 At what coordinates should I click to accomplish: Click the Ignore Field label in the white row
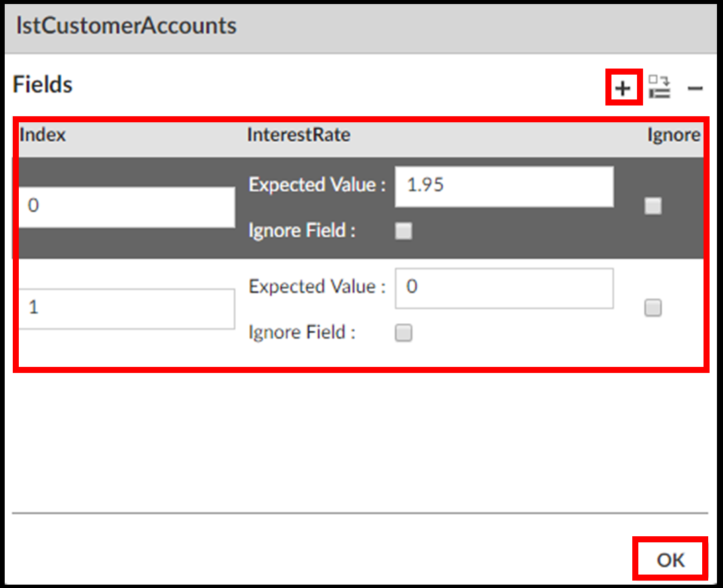[x=302, y=333]
